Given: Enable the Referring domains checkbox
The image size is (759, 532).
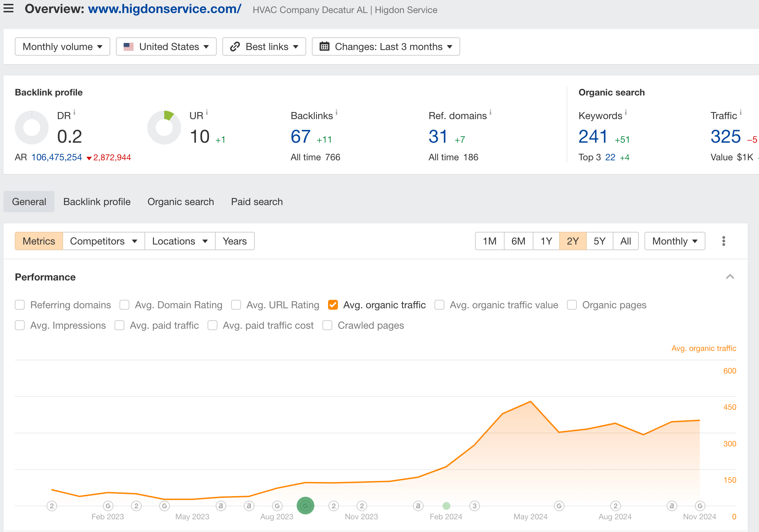Looking at the screenshot, I should (20, 305).
